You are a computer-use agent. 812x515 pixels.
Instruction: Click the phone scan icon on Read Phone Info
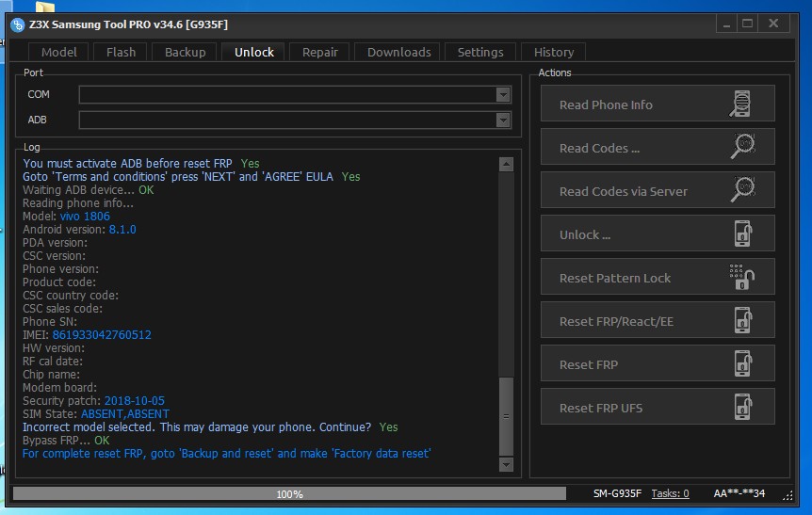741,104
